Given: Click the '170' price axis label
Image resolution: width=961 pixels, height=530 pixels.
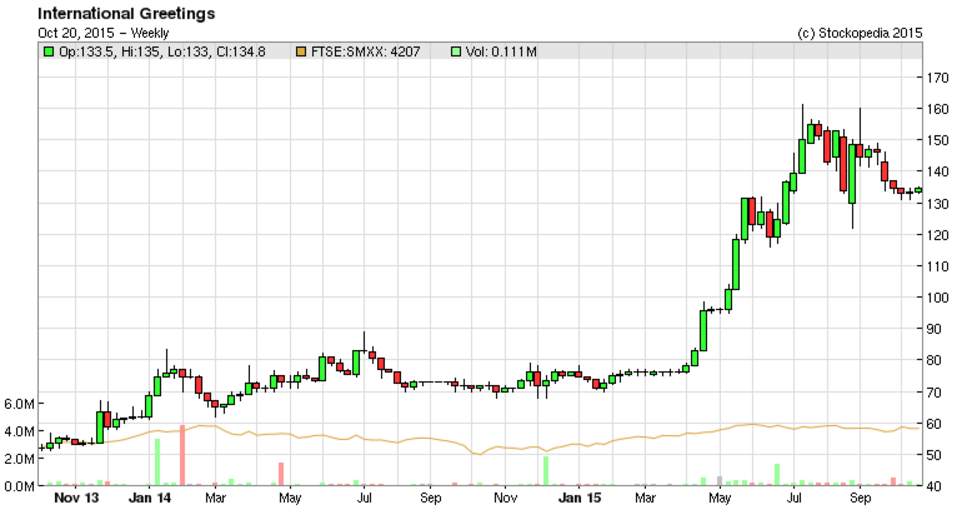Looking at the screenshot, I should point(938,78).
